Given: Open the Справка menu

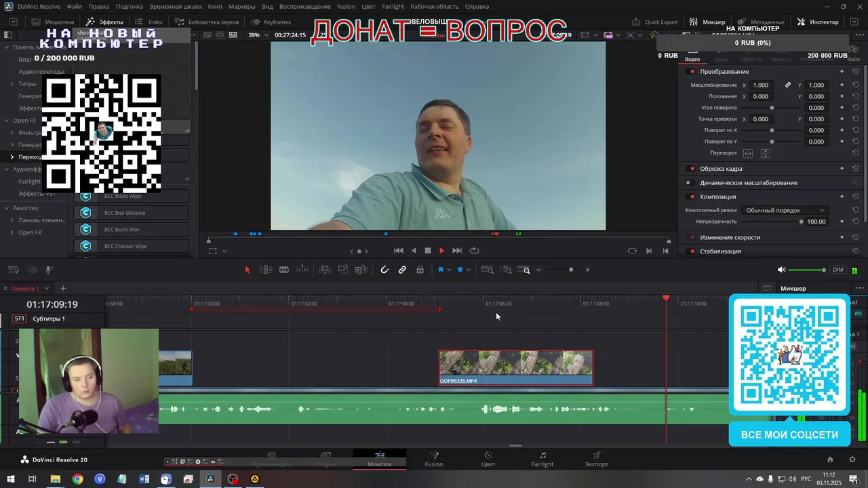Looking at the screenshot, I should tap(477, 7).
